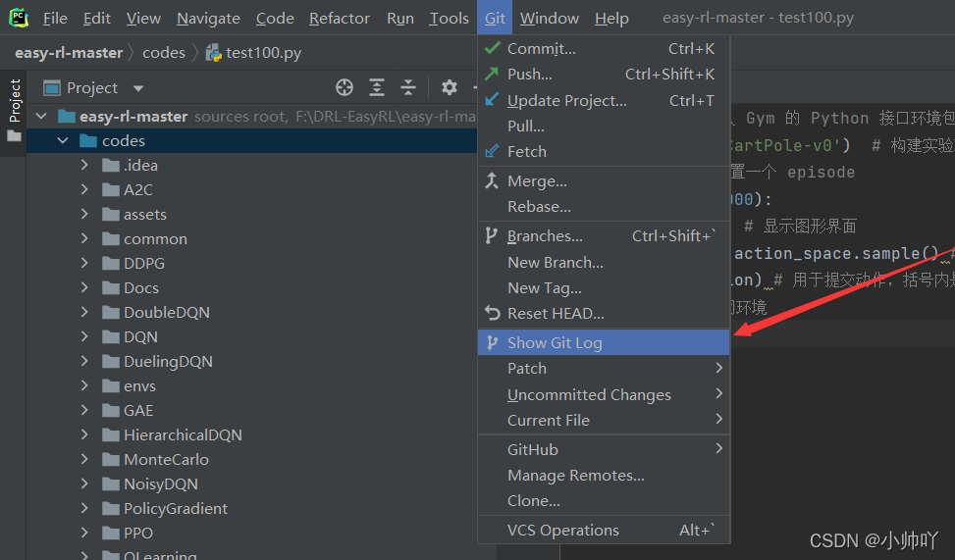The image size is (955, 560).
Task: Open the Navigate menu
Action: coord(208,19)
